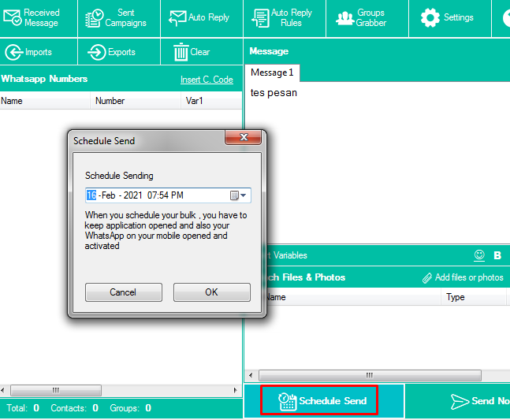This screenshot has width=510, height=420.
Task: Switch to the Message 1 tab
Action: point(272,72)
